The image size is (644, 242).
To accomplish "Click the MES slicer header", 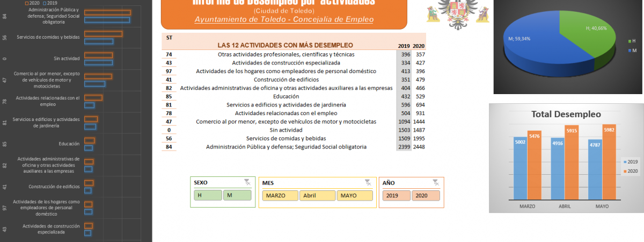I will pyautogui.click(x=268, y=183).
